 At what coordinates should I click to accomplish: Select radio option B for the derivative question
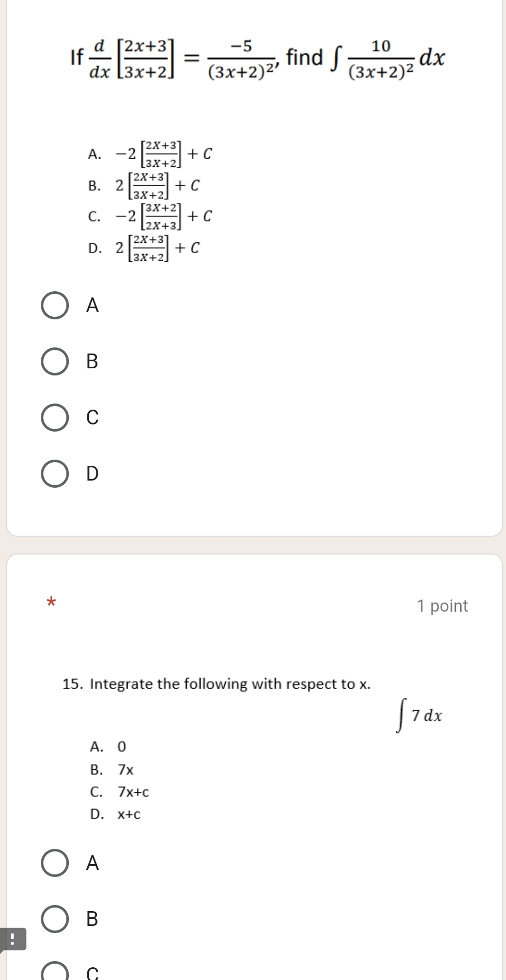point(55,362)
